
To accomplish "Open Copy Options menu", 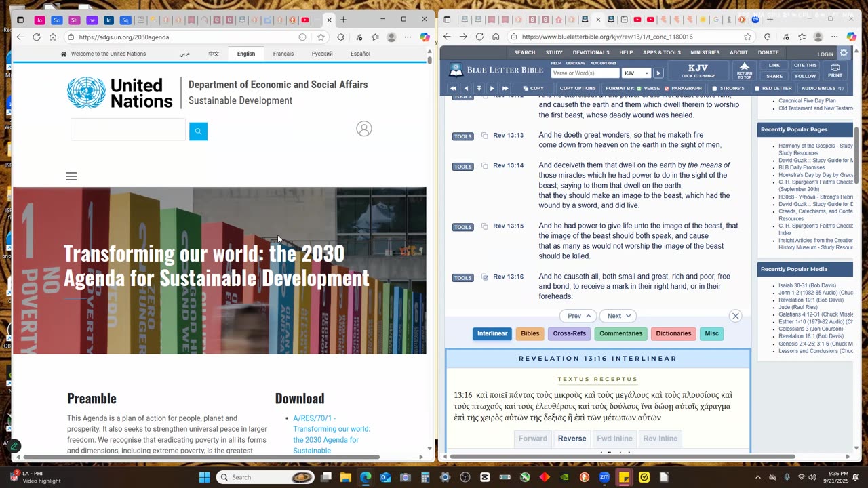I will [x=578, y=89].
